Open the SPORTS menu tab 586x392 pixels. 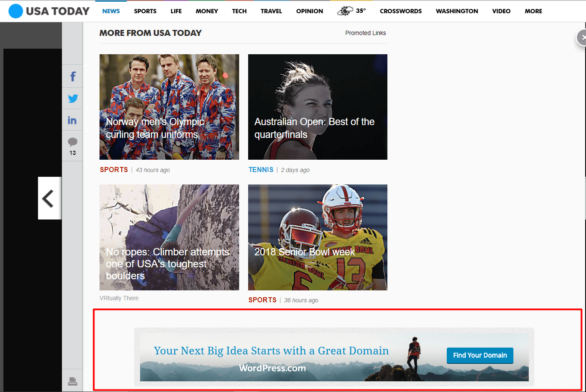tap(145, 11)
